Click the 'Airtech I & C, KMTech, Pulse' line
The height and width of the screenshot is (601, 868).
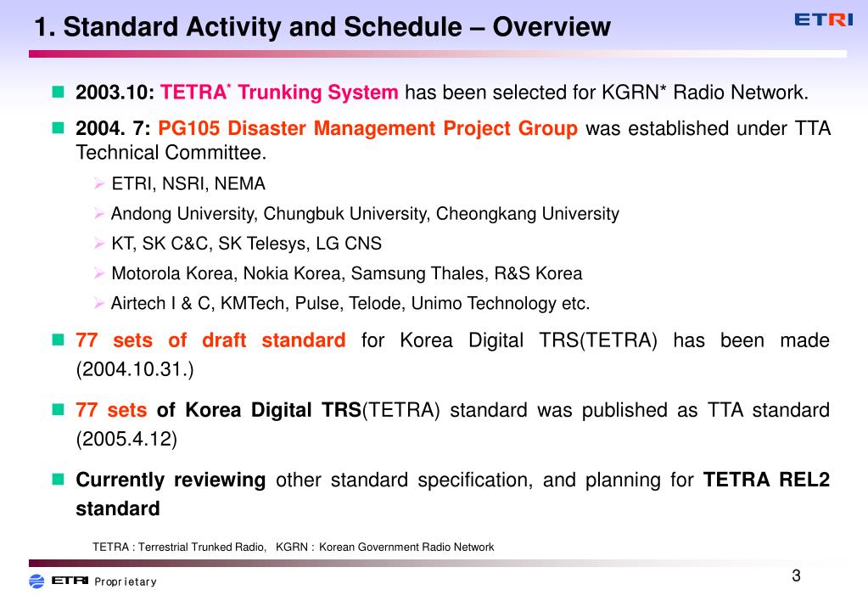[350, 303]
